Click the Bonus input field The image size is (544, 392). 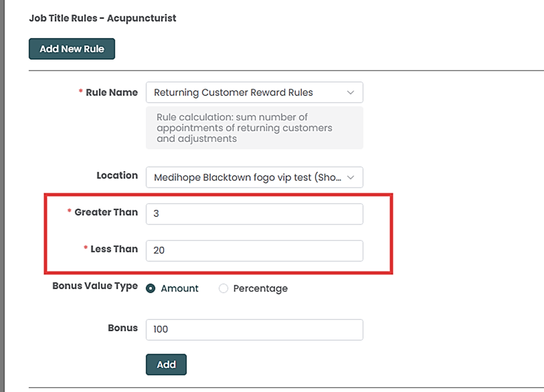(254, 329)
